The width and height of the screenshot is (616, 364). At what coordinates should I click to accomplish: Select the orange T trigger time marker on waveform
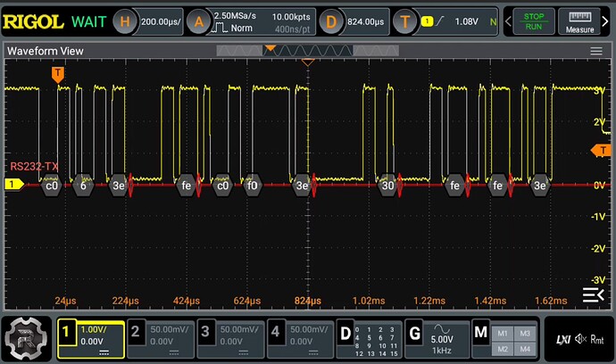(x=58, y=75)
